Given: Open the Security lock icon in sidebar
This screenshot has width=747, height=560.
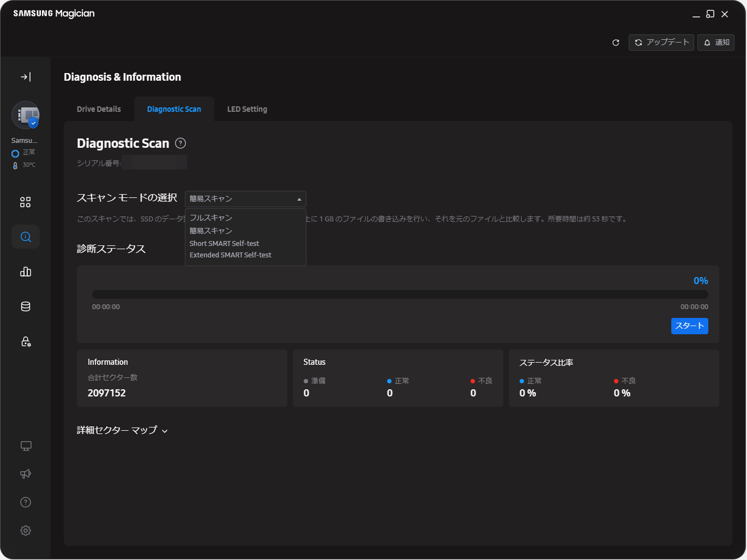Looking at the screenshot, I should (25, 341).
